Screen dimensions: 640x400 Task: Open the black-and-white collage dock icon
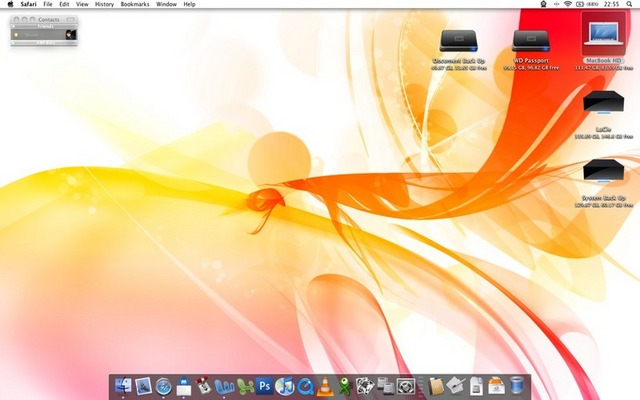coord(365,386)
